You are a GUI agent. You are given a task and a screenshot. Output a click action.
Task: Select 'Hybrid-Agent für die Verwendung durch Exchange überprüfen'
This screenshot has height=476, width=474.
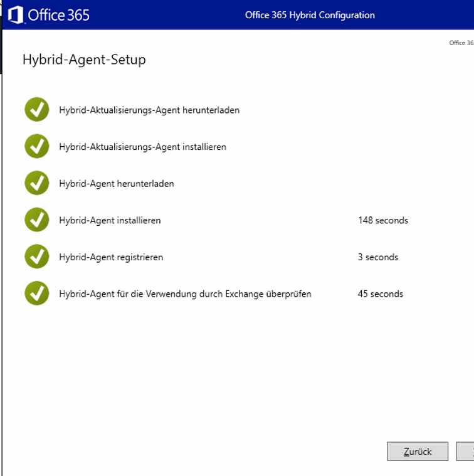coord(185,294)
